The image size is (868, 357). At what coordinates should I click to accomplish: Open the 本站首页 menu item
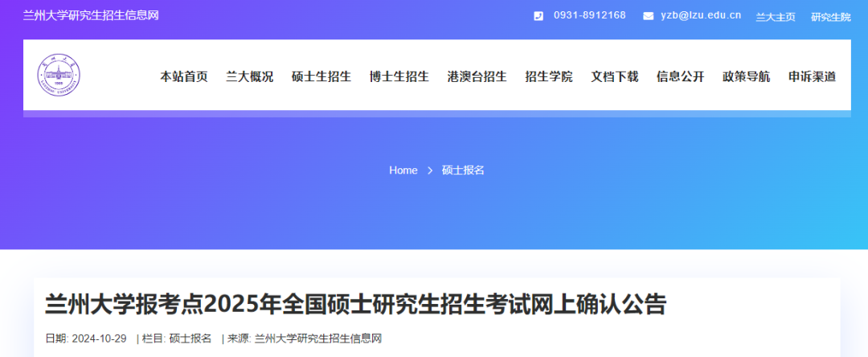coord(184,77)
